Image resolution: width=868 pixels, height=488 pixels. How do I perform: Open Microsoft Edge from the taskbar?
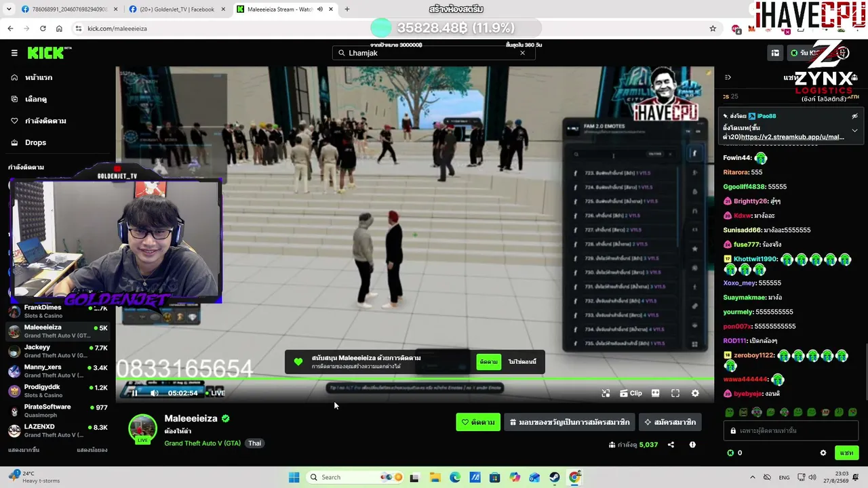[x=455, y=477]
